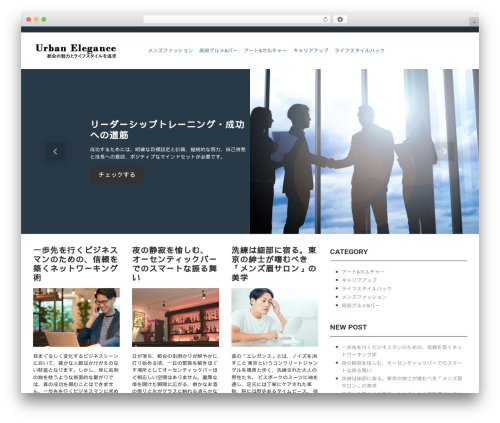The image size is (500, 423).
Task: Click slider description 成功するためには text
Action: click(x=168, y=153)
